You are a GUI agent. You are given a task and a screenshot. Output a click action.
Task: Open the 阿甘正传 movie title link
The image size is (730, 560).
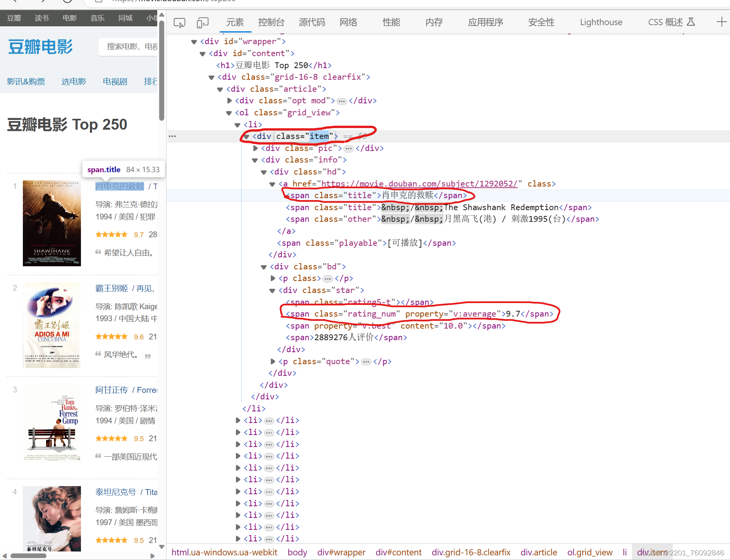tap(112, 390)
